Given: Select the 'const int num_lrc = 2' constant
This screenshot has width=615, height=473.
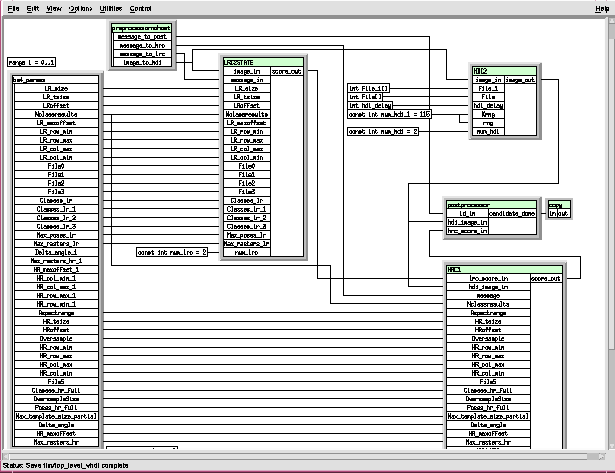Looking at the screenshot, I should [172, 251].
